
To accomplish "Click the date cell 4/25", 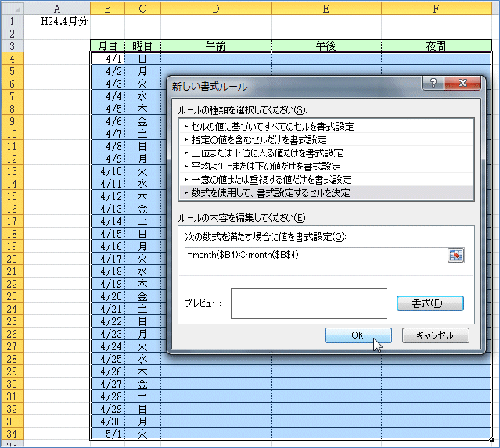I will tap(107, 359).
